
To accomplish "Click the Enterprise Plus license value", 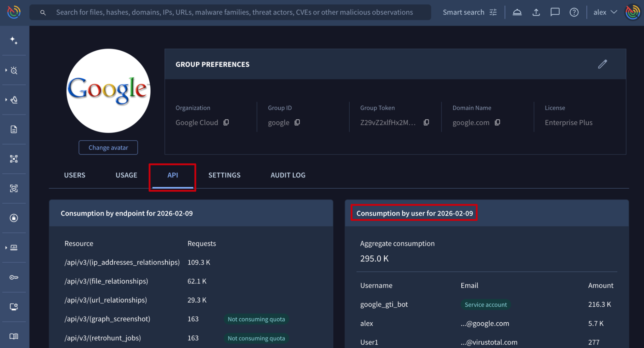I will pos(569,122).
